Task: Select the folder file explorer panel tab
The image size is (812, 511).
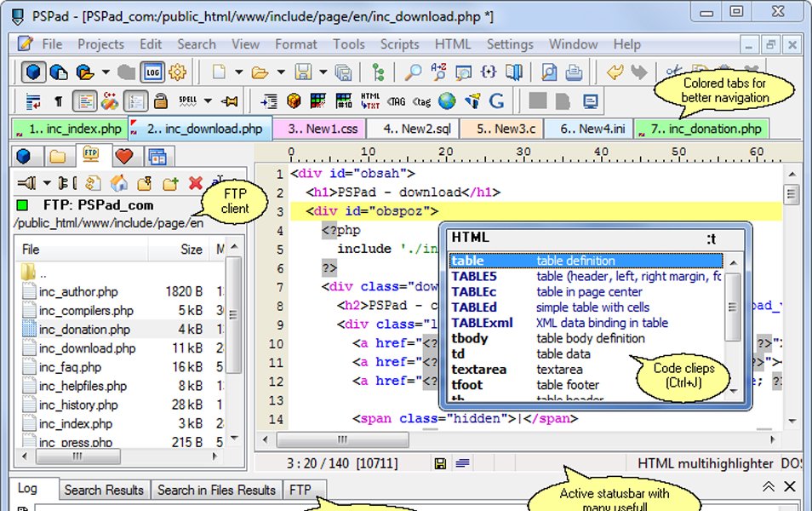Action: click(58, 156)
